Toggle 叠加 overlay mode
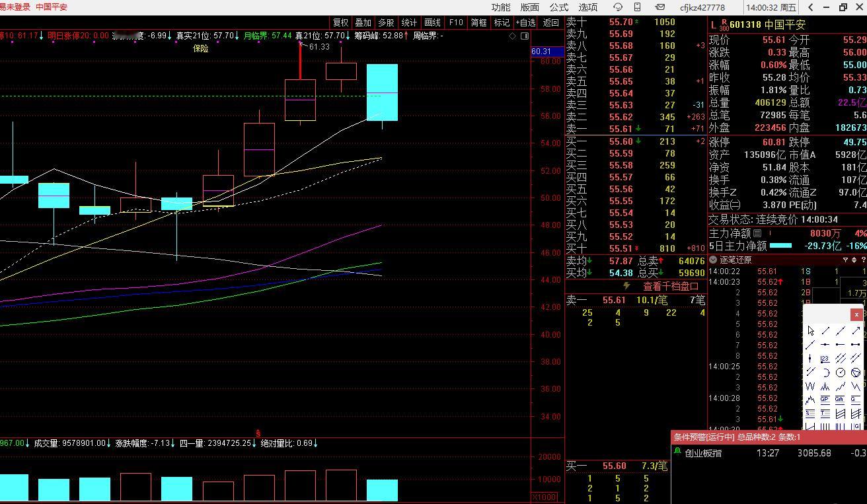This screenshot has height=504, width=867. [x=363, y=22]
